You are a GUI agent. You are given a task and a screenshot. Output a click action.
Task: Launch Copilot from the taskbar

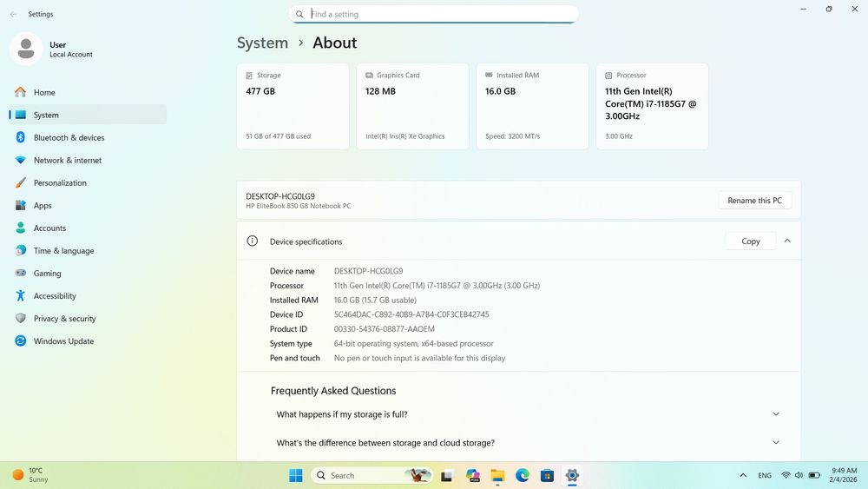(472, 475)
